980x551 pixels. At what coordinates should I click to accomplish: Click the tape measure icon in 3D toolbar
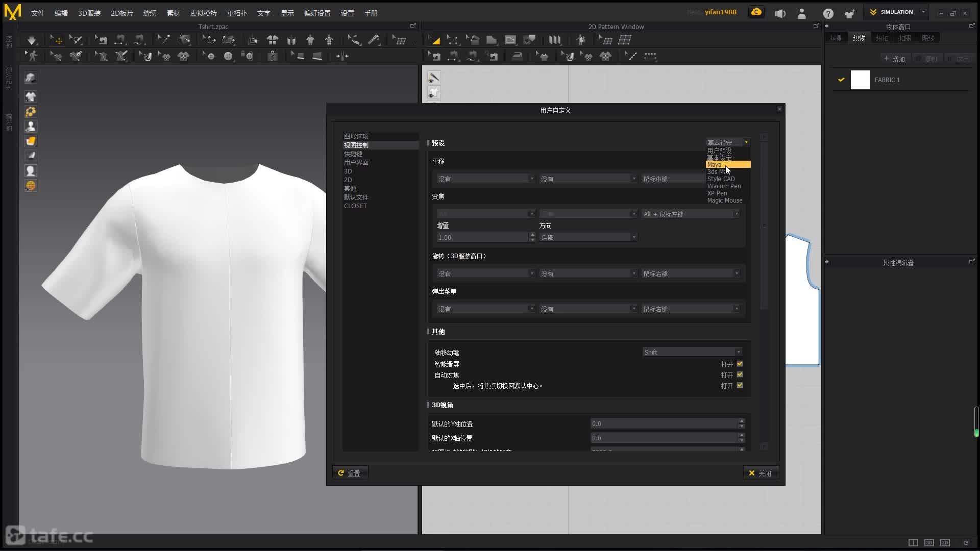pos(374,40)
